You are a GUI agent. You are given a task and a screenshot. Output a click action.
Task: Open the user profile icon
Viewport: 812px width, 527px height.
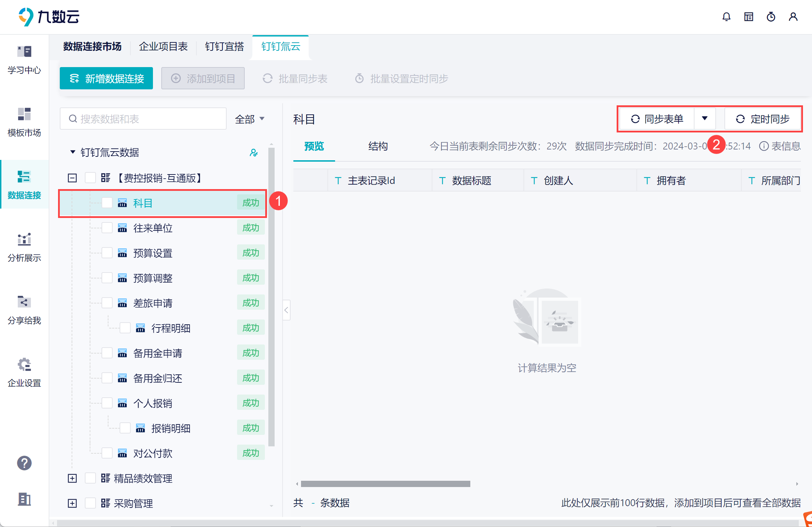(x=793, y=17)
